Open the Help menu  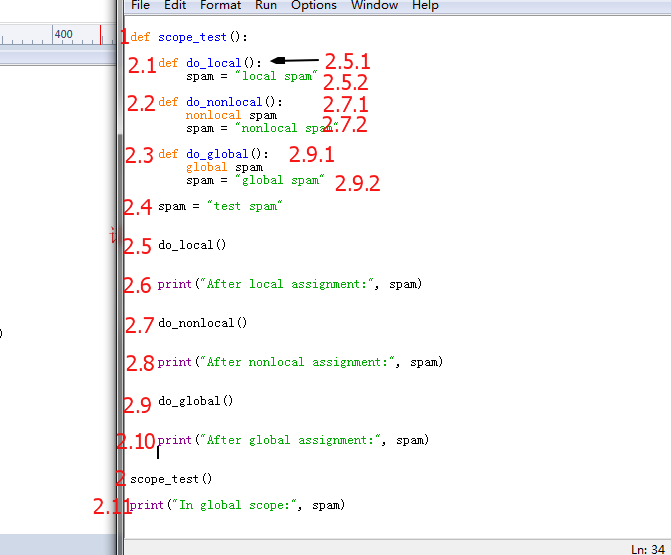425,6
